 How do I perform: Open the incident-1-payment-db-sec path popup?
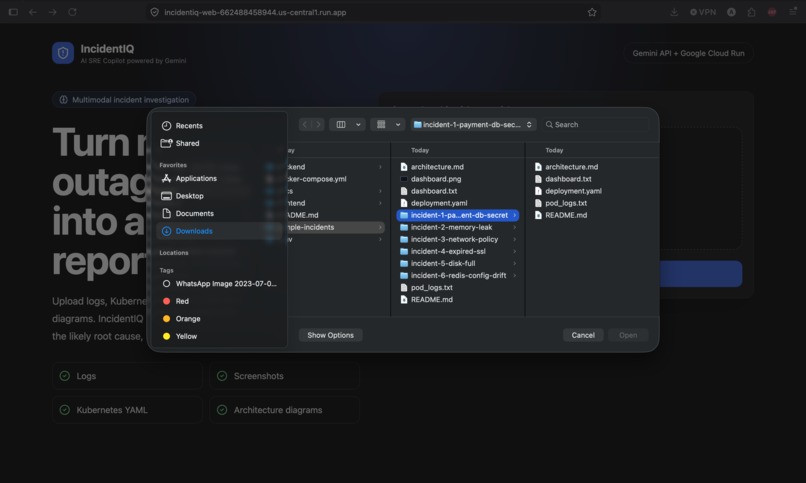point(473,124)
